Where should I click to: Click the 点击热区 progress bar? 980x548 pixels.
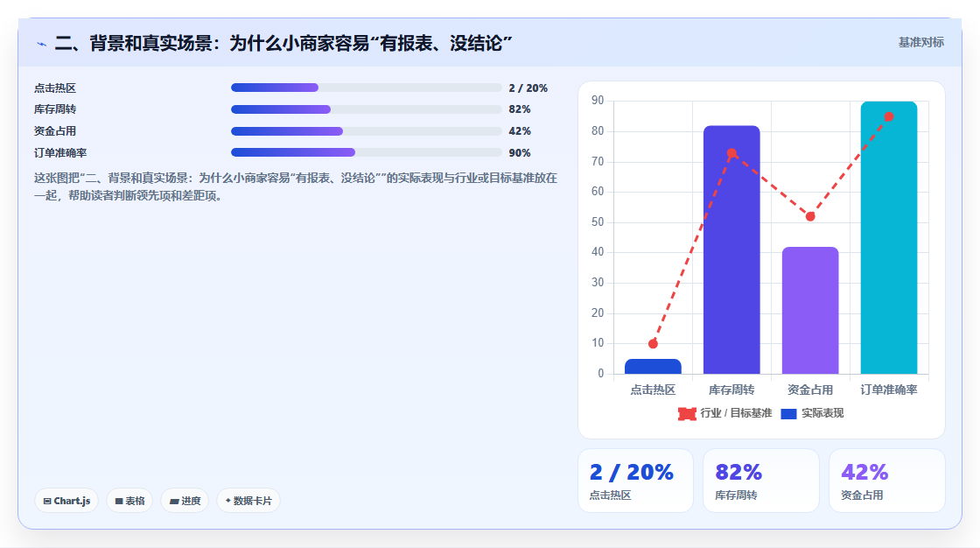[x=367, y=88]
